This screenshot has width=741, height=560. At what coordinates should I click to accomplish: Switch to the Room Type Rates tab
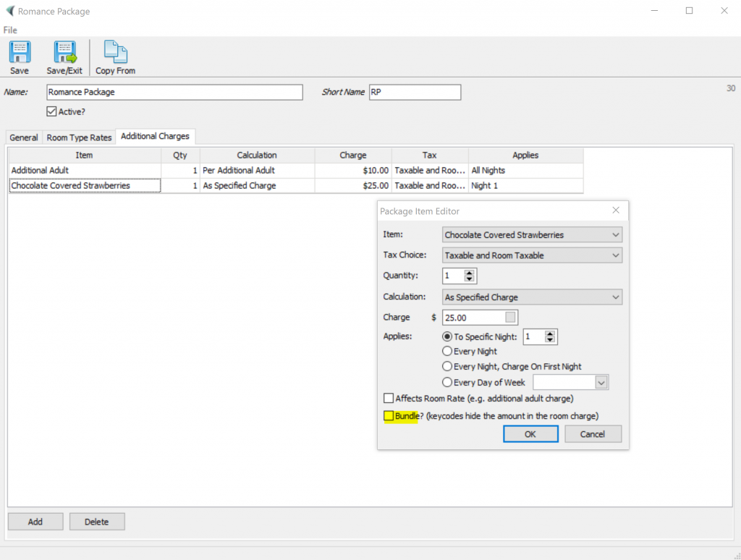click(79, 137)
